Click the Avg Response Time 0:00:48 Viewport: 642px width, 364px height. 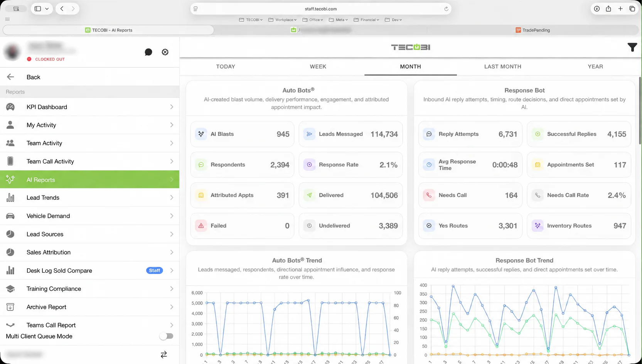(x=505, y=165)
